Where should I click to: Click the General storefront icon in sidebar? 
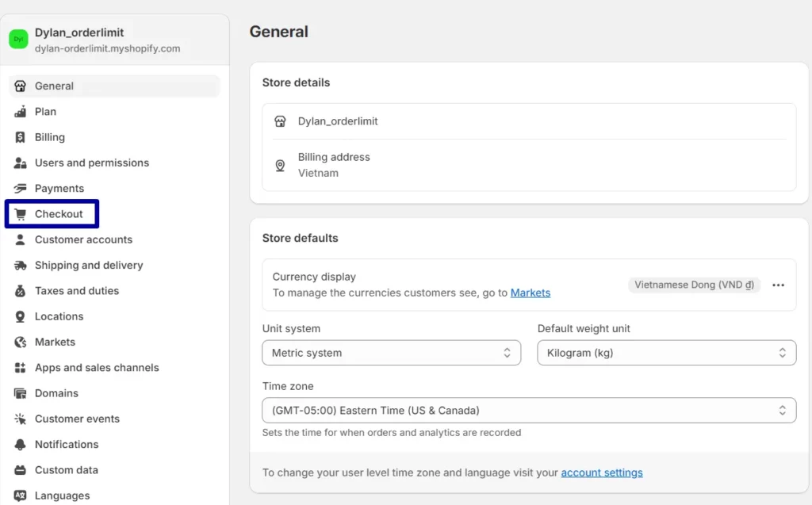20,86
